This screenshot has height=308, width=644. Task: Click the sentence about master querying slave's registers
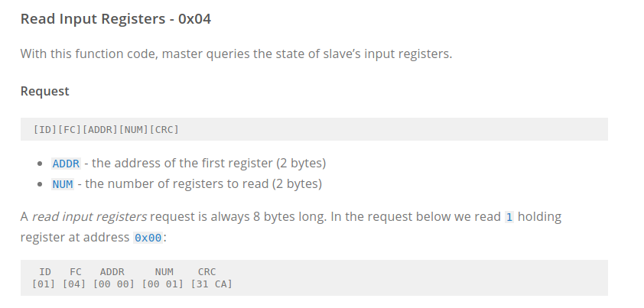point(236,53)
